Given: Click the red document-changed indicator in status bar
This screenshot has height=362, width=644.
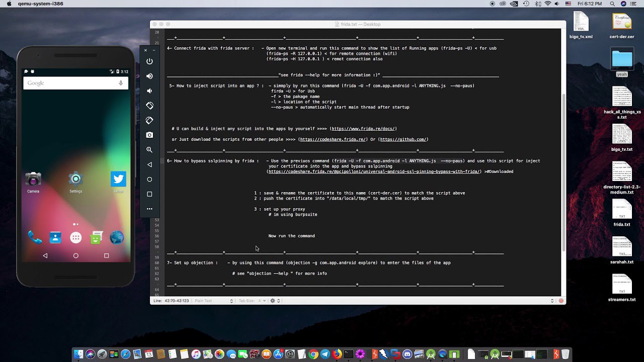Looking at the screenshot, I should coord(561,301).
